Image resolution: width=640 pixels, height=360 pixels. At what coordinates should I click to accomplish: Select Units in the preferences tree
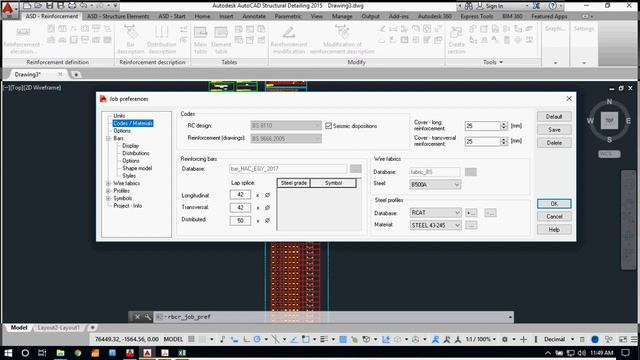tap(119, 116)
